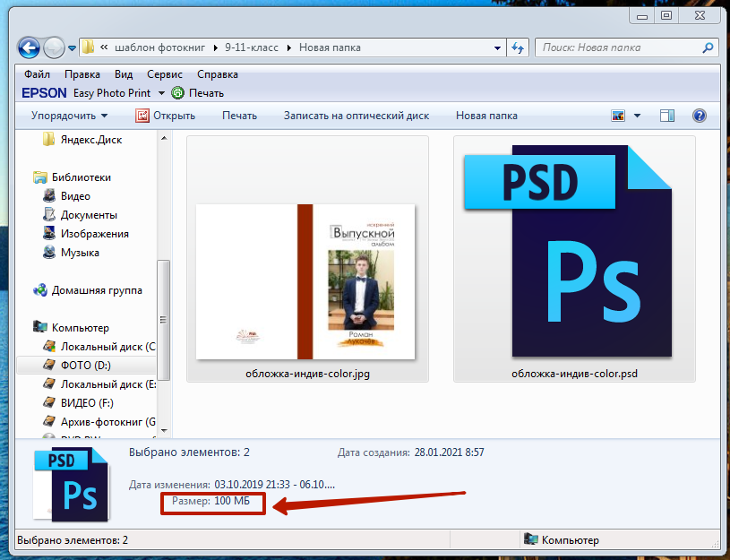Image resolution: width=730 pixels, height=560 pixels.
Task: Click the help question mark icon
Action: (700, 116)
